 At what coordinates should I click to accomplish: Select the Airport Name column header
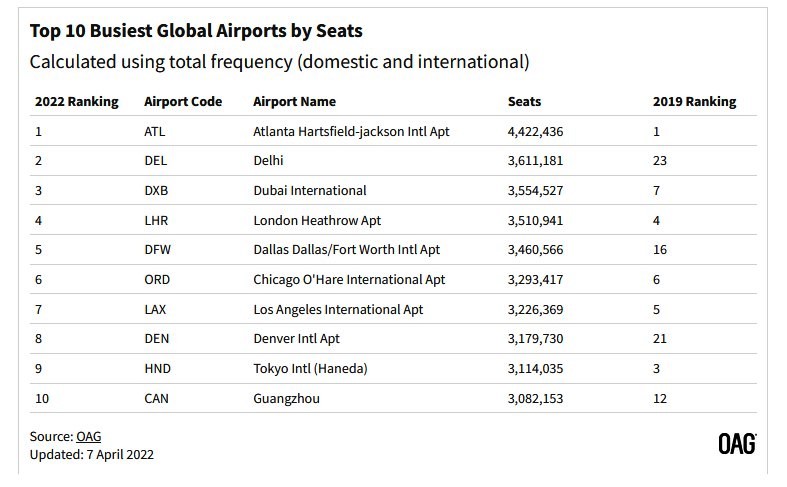click(294, 101)
